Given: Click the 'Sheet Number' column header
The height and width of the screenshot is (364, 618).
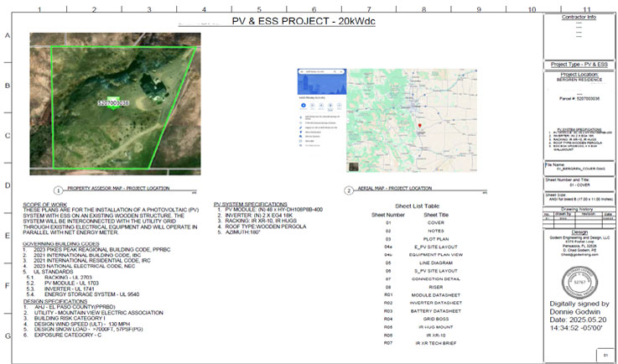Looking at the screenshot, I should click(x=388, y=215).
